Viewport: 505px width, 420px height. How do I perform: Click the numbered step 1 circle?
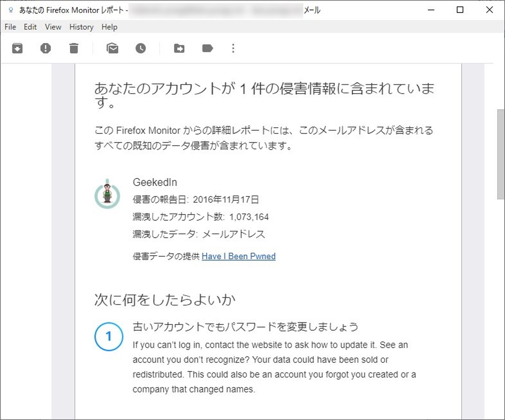point(108,337)
